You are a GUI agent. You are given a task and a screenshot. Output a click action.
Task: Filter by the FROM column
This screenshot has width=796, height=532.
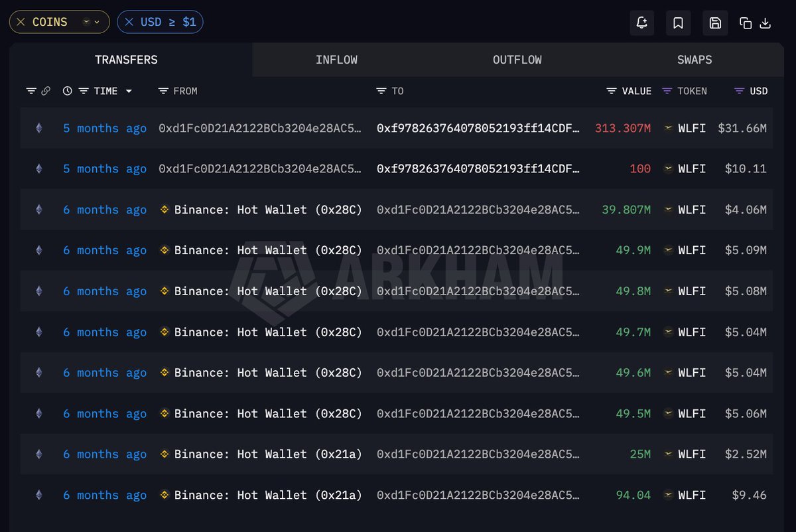point(163,91)
